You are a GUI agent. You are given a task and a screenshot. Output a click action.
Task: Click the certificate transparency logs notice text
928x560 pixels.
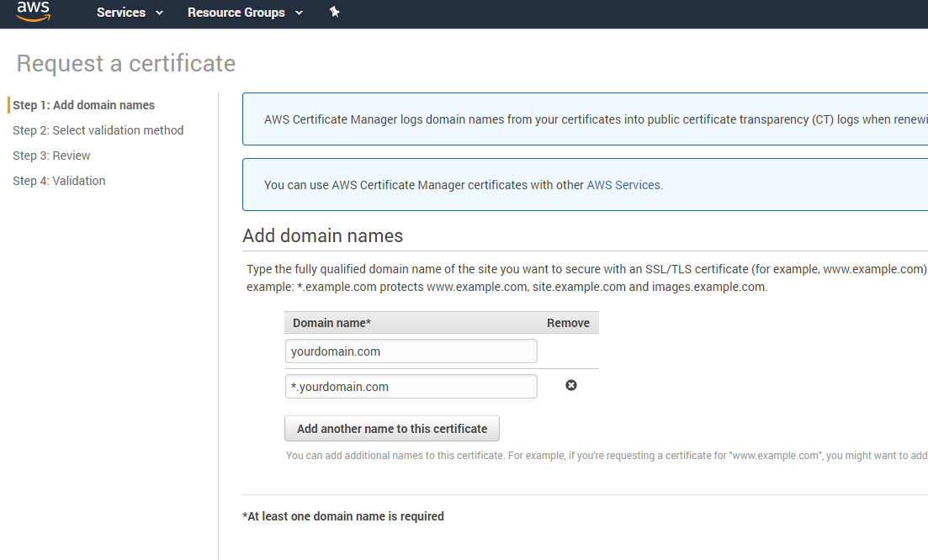(596, 119)
